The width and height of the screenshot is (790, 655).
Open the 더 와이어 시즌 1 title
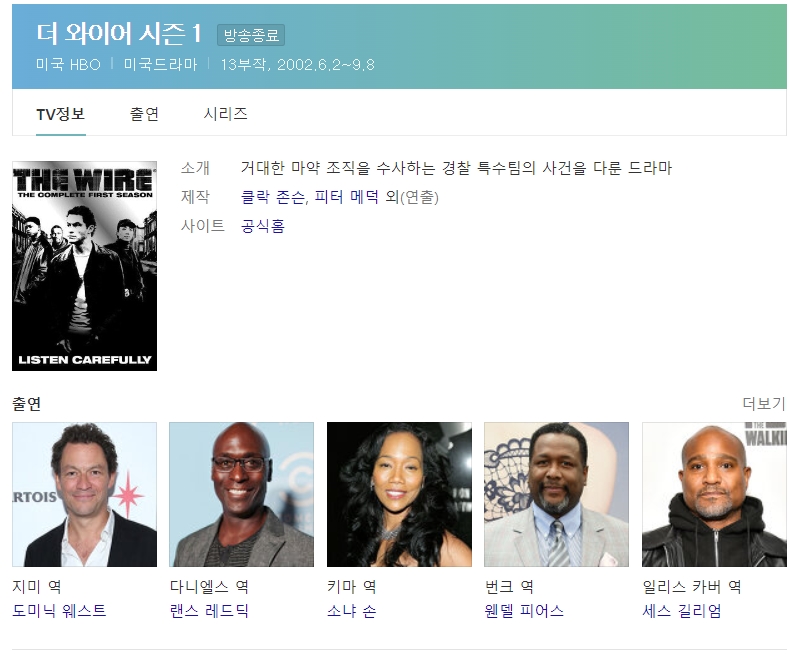tap(119, 34)
